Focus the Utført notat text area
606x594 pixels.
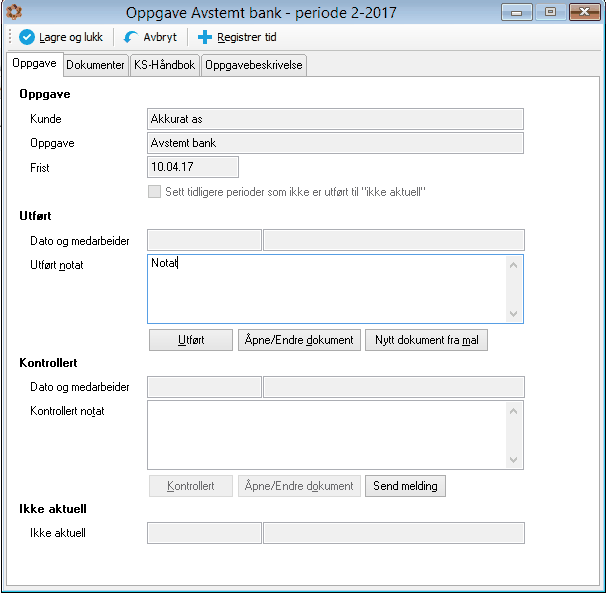(327, 289)
